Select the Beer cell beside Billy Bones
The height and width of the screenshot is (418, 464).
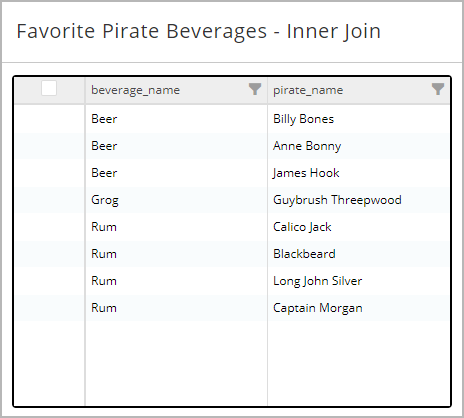tap(176, 119)
